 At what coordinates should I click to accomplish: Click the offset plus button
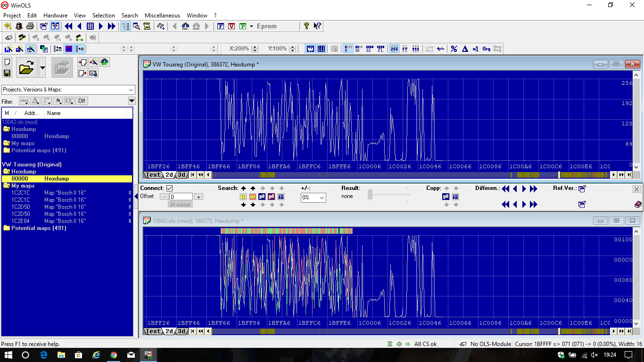tap(198, 197)
